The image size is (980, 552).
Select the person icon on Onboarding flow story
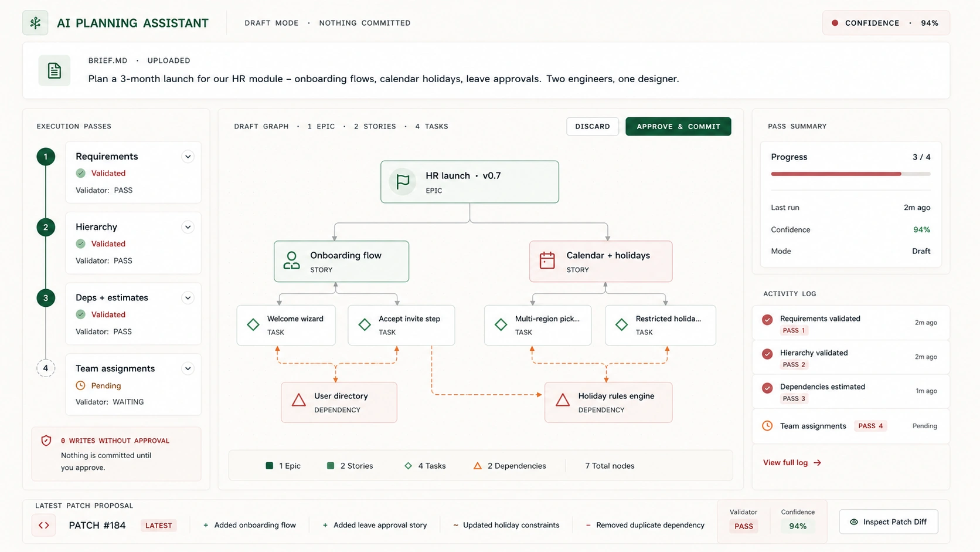[291, 260]
